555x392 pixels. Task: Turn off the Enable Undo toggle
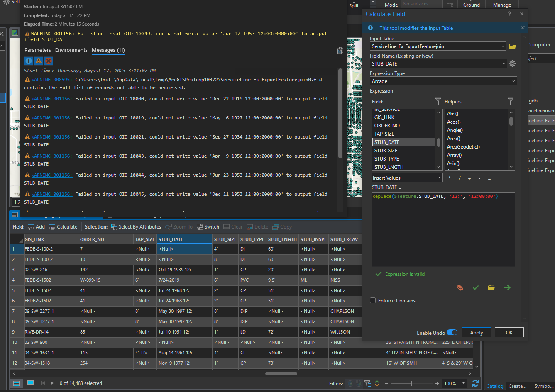[452, 333]
